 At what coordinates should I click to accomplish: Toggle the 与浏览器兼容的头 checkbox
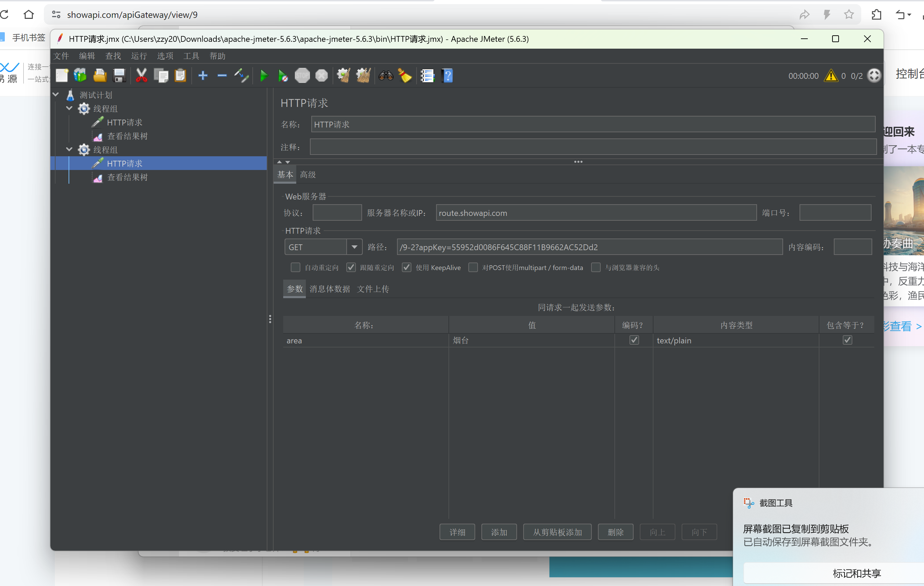[596, 267]
